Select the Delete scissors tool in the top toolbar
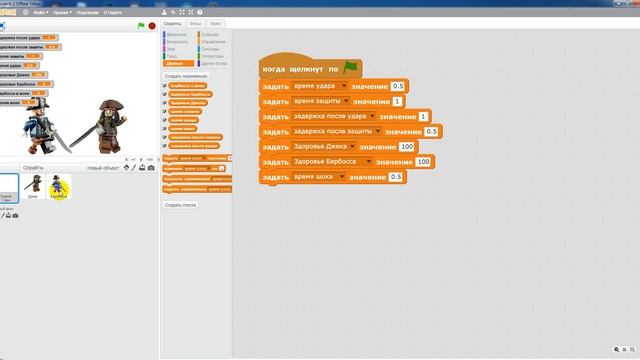The height and width of the screenshot is (360, 640). [173, 12]
